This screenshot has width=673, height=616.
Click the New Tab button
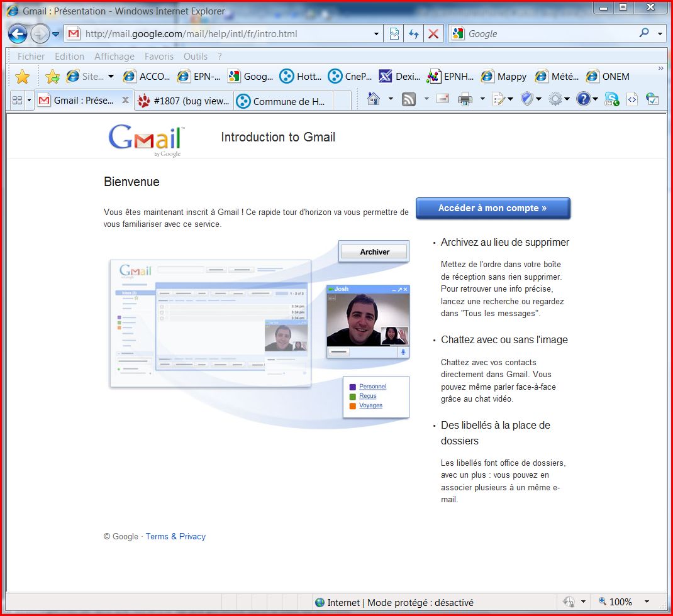[x=342, y=101]
